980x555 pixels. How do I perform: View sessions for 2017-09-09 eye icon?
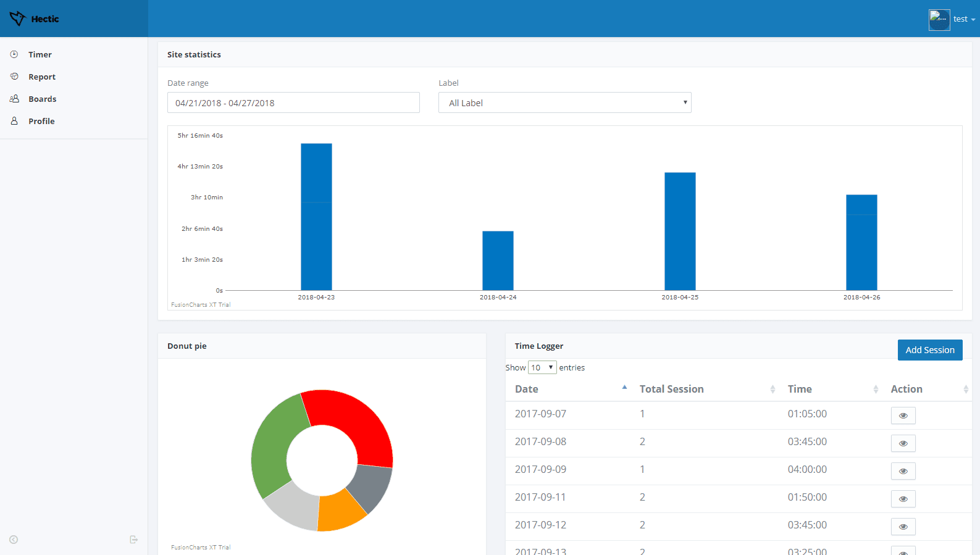903,471
